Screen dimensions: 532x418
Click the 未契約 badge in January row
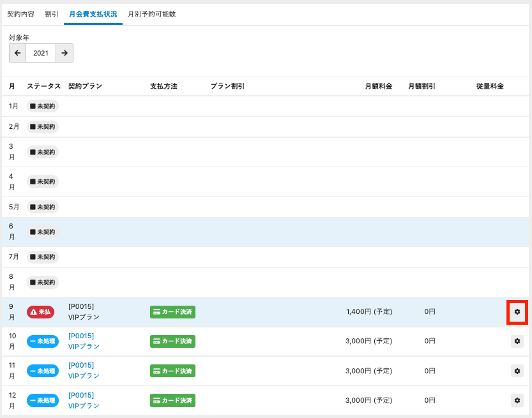pyautogui.click(x=42, y=106)
